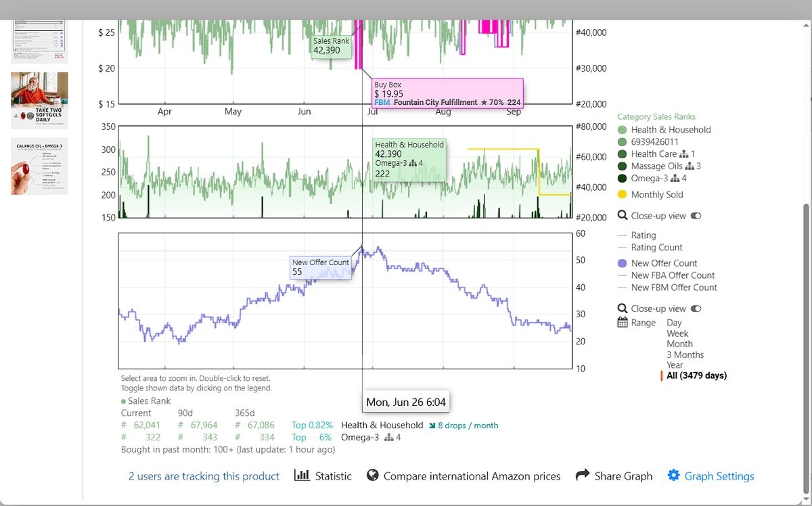Click the calendar icon next to Range
812x506 pixels.
point(623,323)
